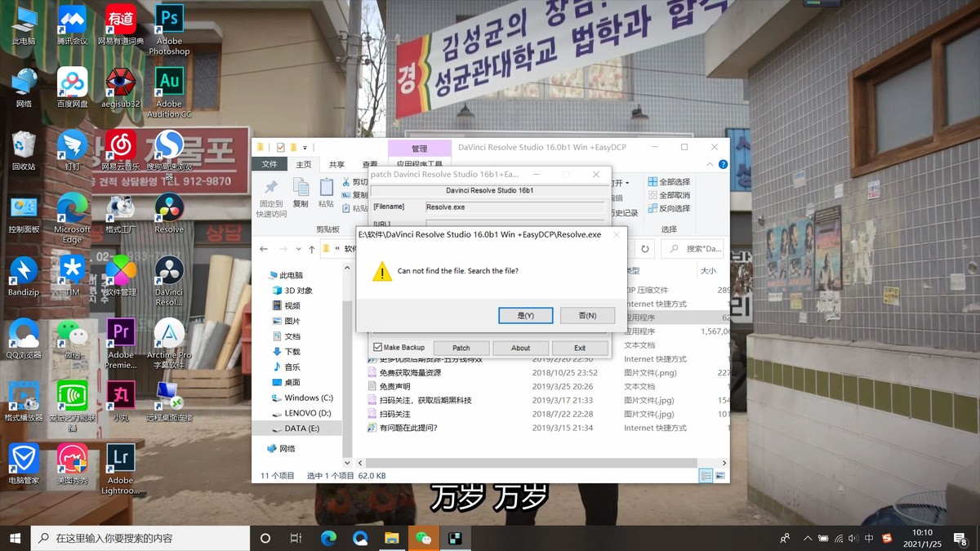
Task: Open the Arctime Pro 字幕软件 desktop icon
Action: click(169, 344)
